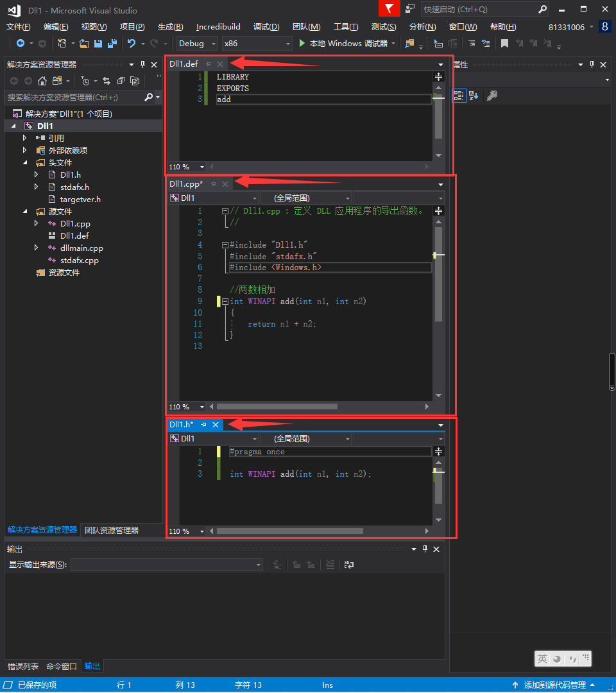Click the pending changes filter clock icon

pyautogui.click(x=85, y=81)
